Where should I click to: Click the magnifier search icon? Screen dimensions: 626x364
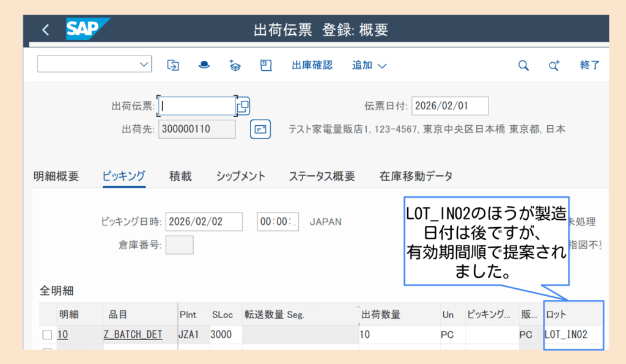point(523,65)
